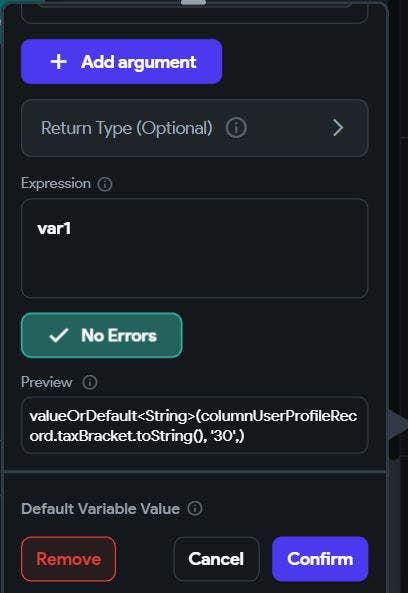Click the gray arrow at right edge

point(397,425)
